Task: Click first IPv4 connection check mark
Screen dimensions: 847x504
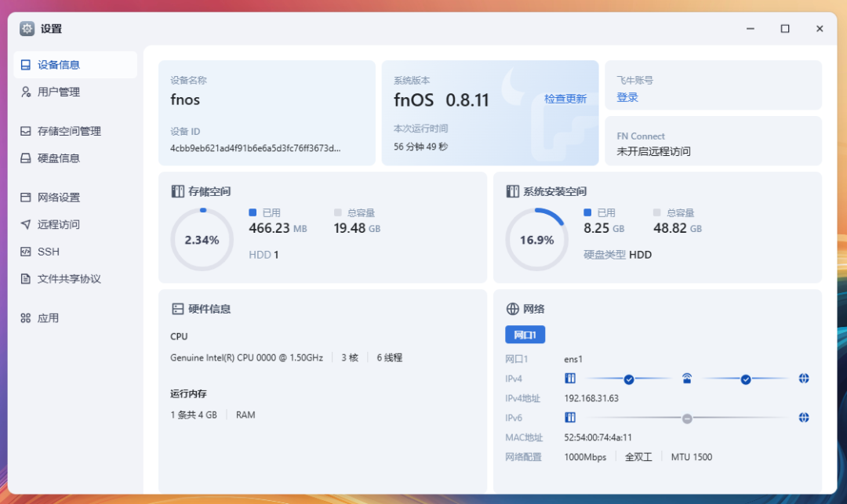Action: point(629,379)
